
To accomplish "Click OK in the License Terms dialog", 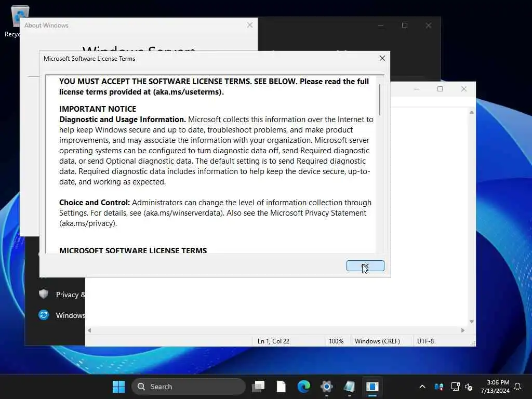I will tap(365, 265).
